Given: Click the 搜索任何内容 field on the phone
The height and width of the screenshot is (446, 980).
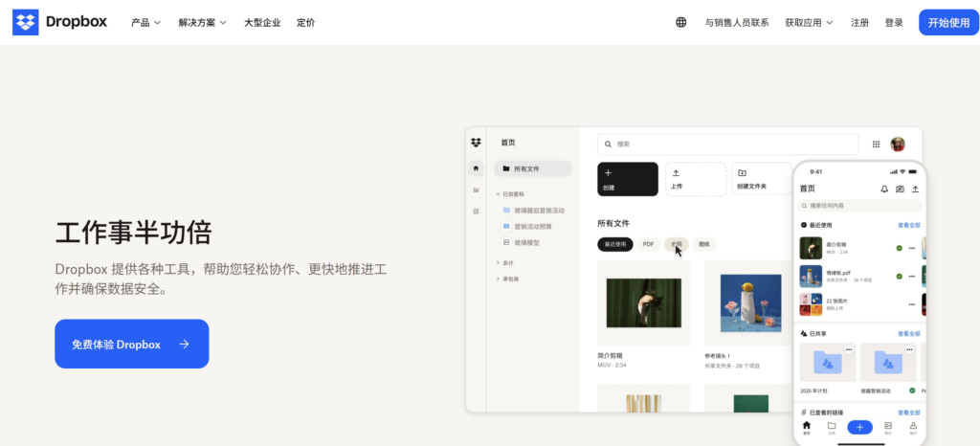Looking at the screenshot, I should click(x=860, y=206).
